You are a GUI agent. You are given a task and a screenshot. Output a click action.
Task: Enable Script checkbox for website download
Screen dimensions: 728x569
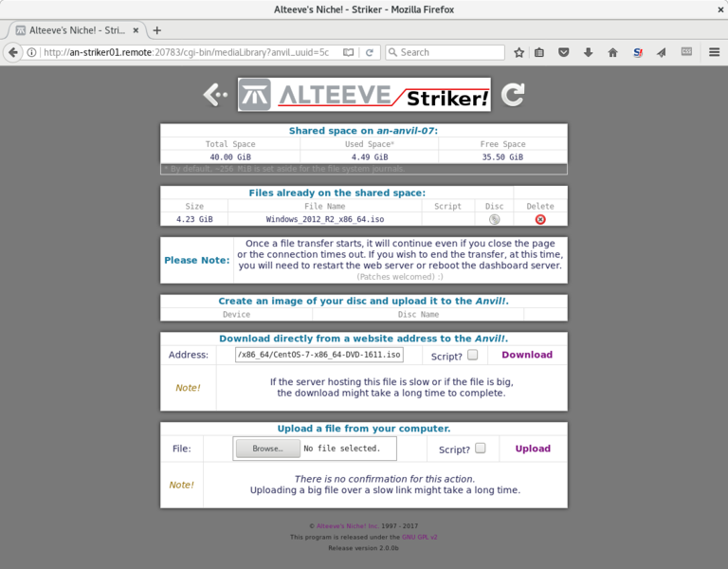(471, 355)
